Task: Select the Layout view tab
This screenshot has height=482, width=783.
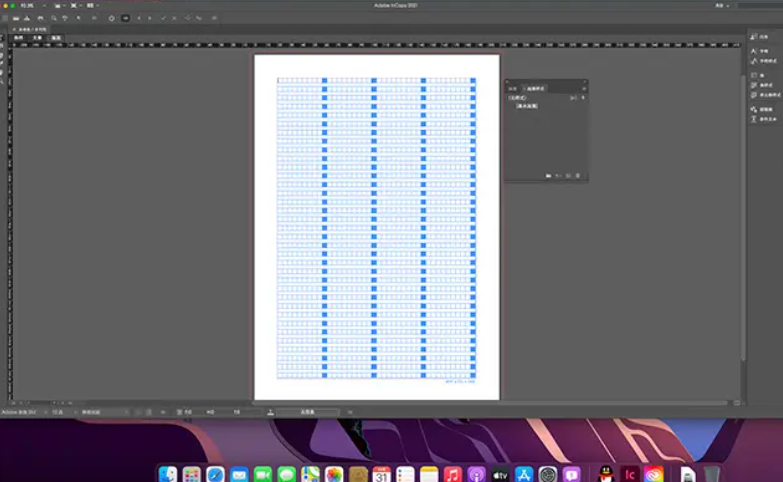Action: point(56,38)
